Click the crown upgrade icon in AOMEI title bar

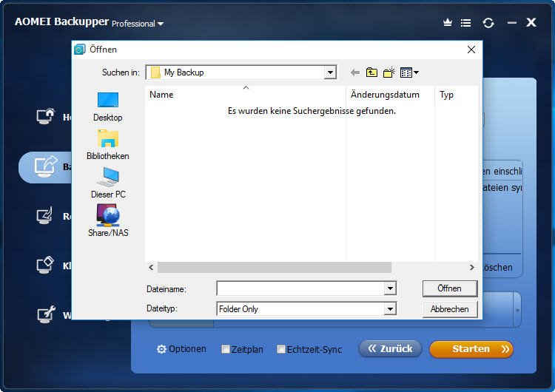448,23
